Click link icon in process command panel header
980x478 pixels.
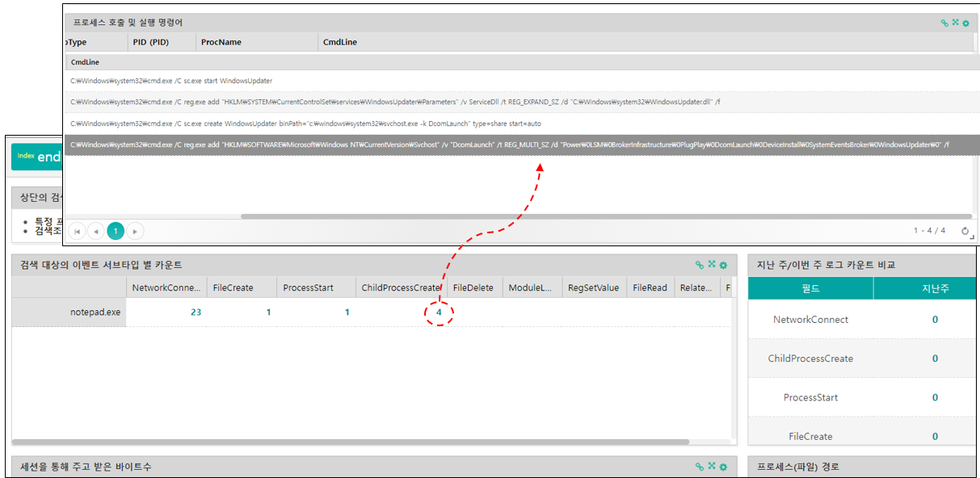(944, 23)
